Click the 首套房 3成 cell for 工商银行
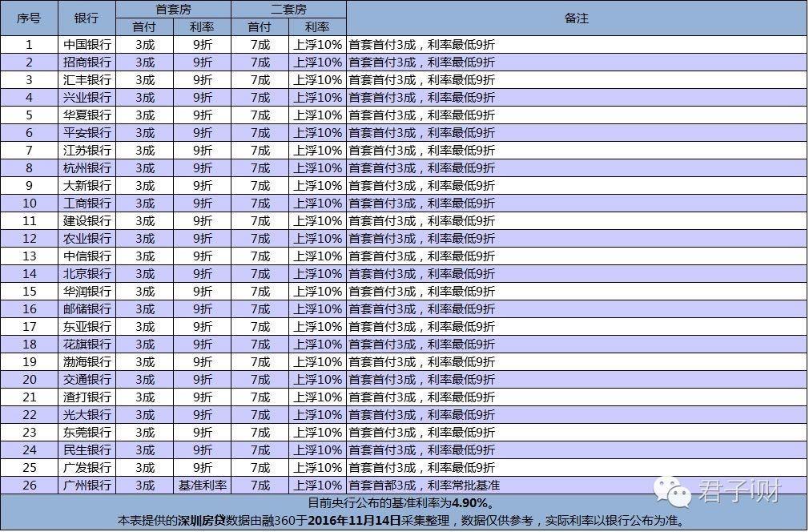The image size is (809, 532). tap(144, 204)
